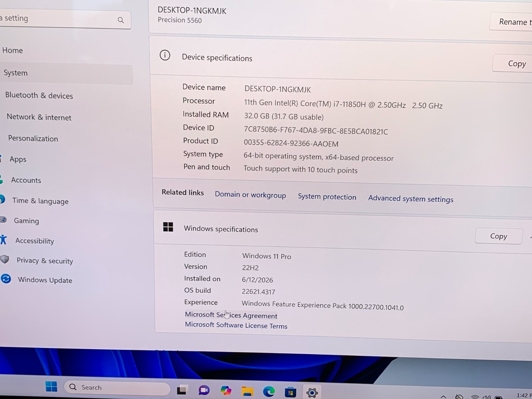
Task: Click the Privacy & security shield icon
Action: coord(5,259)
